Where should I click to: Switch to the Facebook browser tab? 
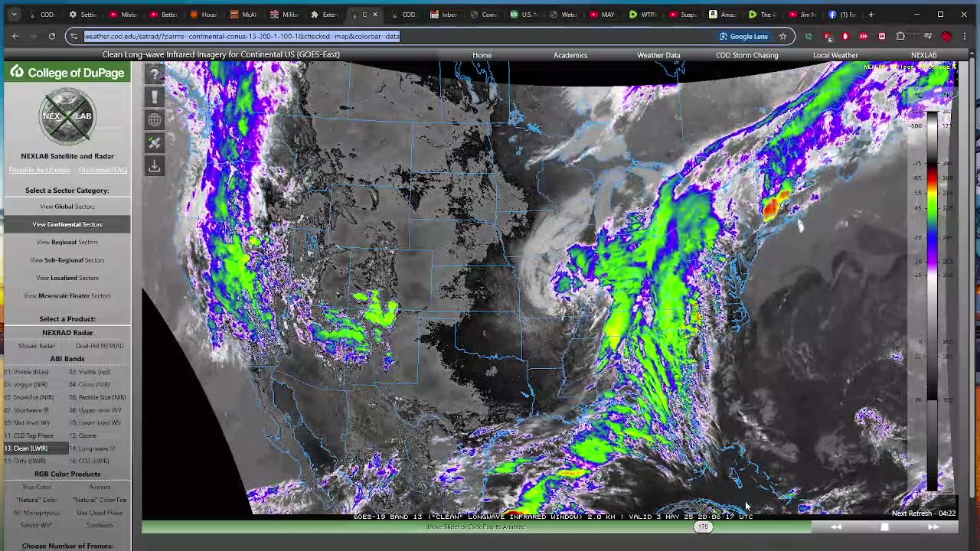[x=842, y=14]
